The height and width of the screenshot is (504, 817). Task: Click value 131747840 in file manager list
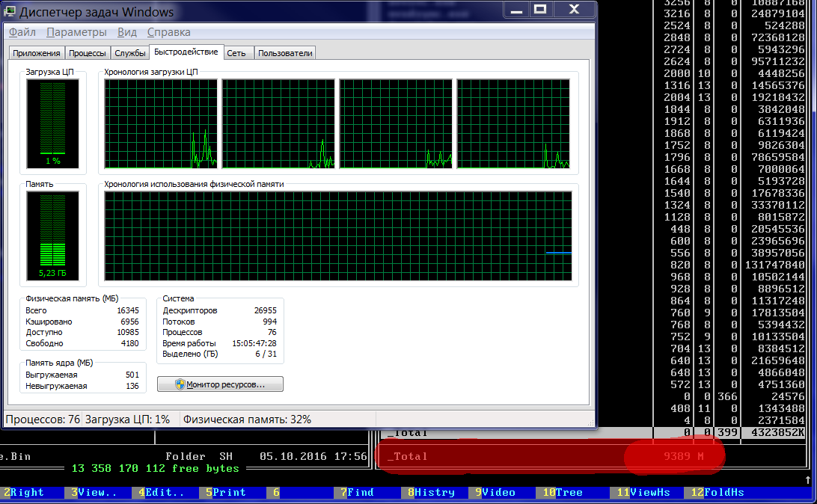tap(775, 265)
